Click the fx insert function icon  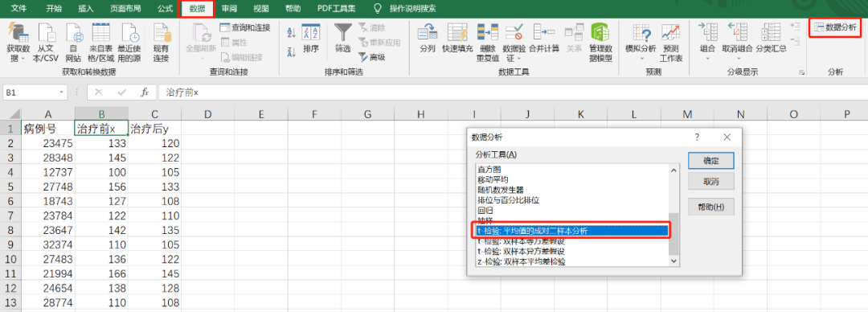point(145,92)
